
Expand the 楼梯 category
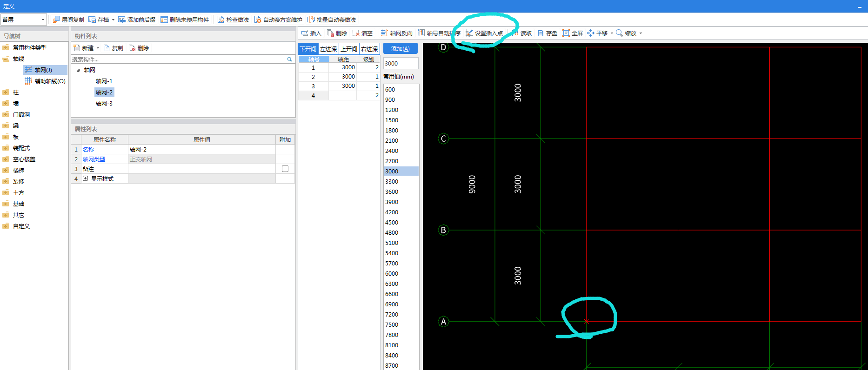click(x=6, y=170)
